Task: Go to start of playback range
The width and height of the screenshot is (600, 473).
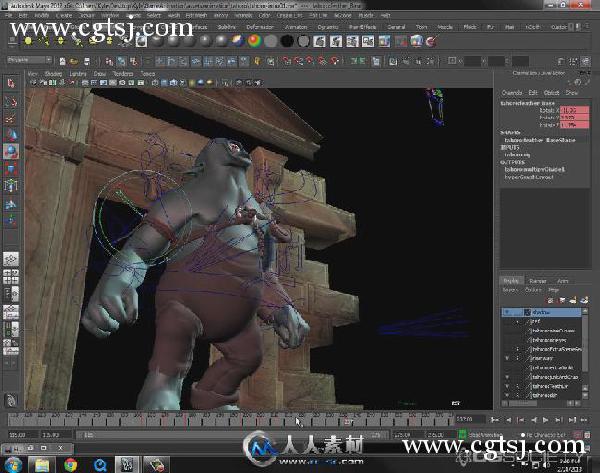Action: (x=495, y=420)
